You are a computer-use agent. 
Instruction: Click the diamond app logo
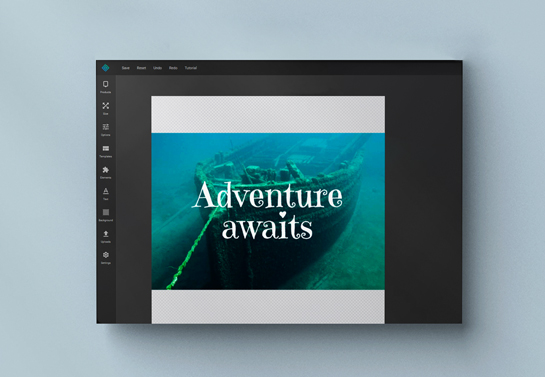[x=105, y=68]
